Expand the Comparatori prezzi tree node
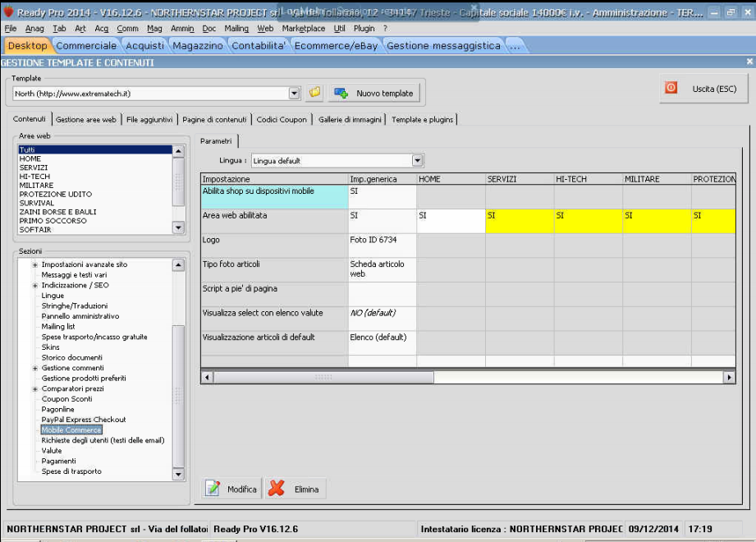Screen dimensions: 756x542 [34, 388]
